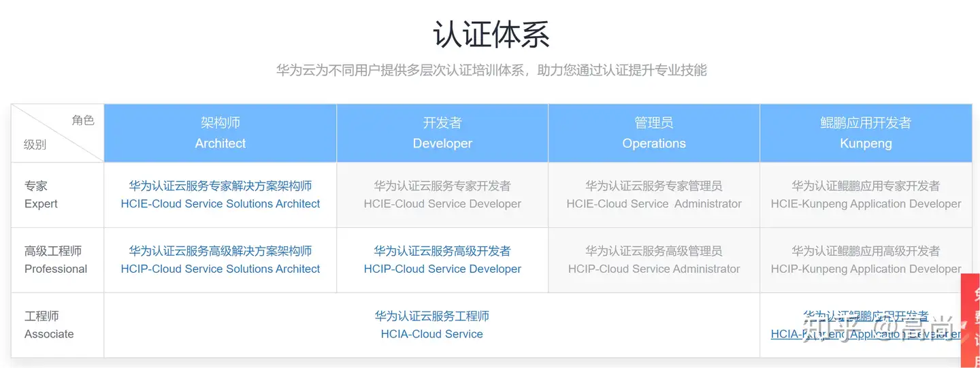Viewport: 980px width, 368px height.
Task: Click the greyed HCIE-Cloud Service Developer cell
Action: [x=442, y=195]
